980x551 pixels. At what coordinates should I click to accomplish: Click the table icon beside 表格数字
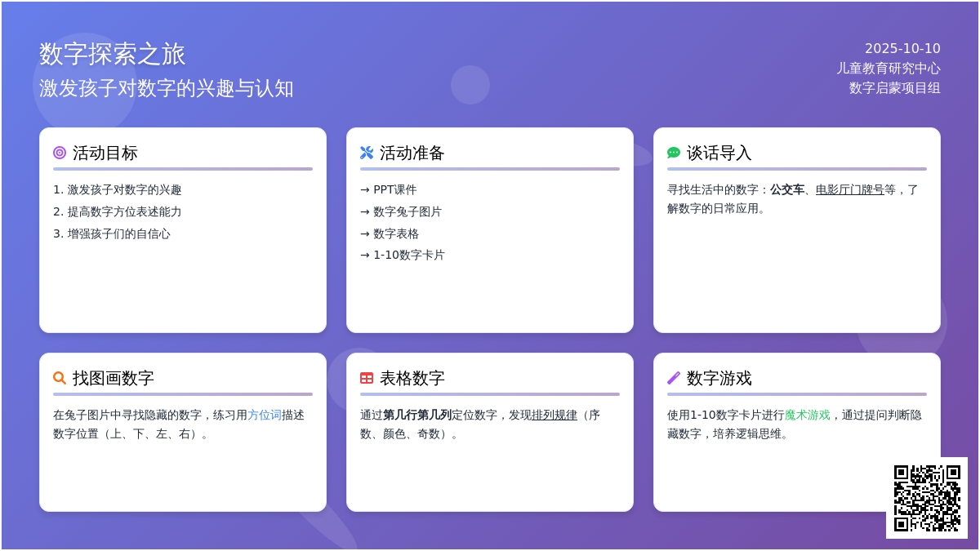(367, 378)
